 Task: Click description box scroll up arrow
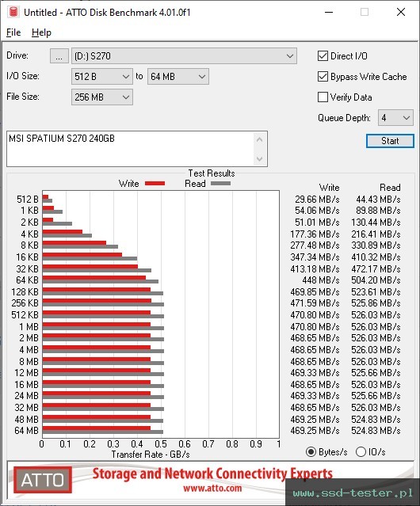tap(260, 139)
